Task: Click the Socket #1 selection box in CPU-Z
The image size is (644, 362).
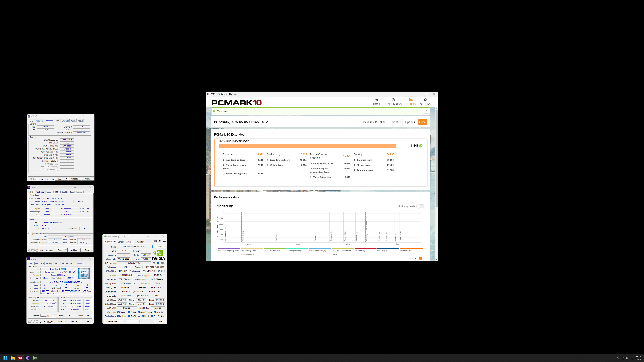Action: (x=48, y=316)
